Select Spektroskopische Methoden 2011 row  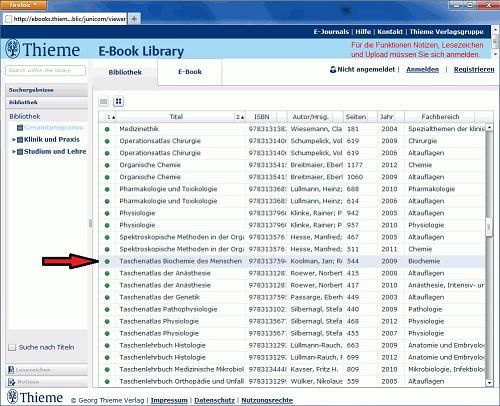[292, 249]
